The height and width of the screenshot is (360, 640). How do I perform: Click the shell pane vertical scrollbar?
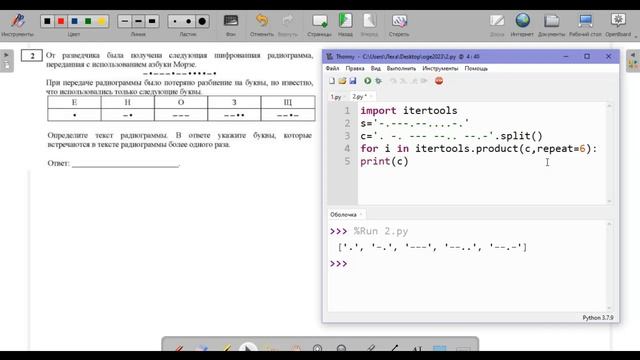tap(609, 266)
